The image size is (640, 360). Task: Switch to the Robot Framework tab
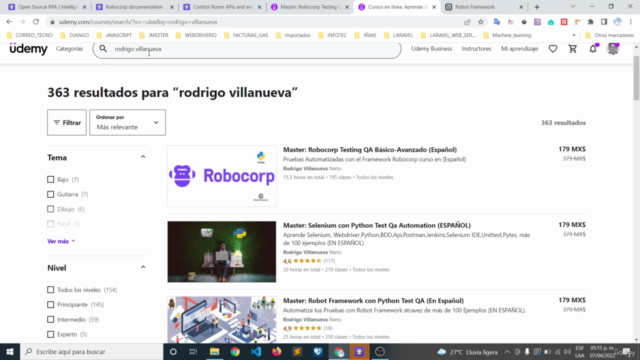coord(484,7)
